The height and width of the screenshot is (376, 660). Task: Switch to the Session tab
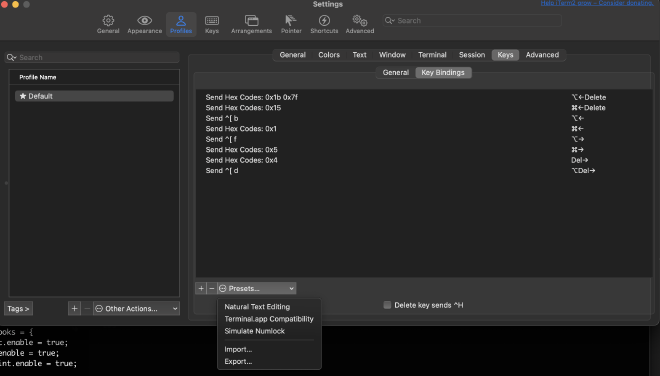pyautogui.click(x=472, y=55)
